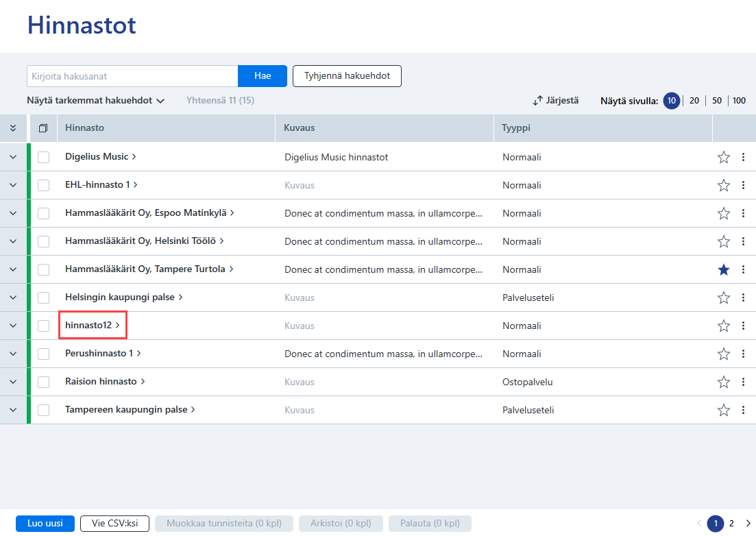The height and width of the screenshot is (536, 756).
Task: Expand Näytä tarkemmat hakuehdot filters
Action: tap(95, 100)
